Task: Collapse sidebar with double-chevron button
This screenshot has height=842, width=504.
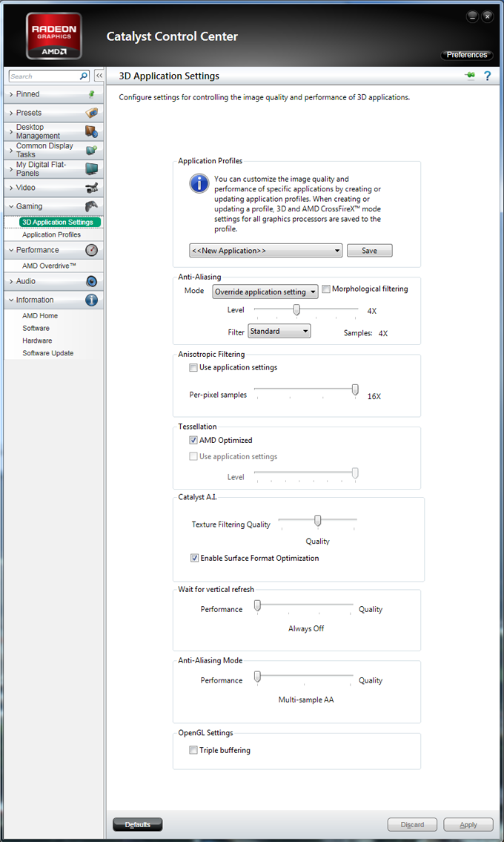Action: point(99,76)
